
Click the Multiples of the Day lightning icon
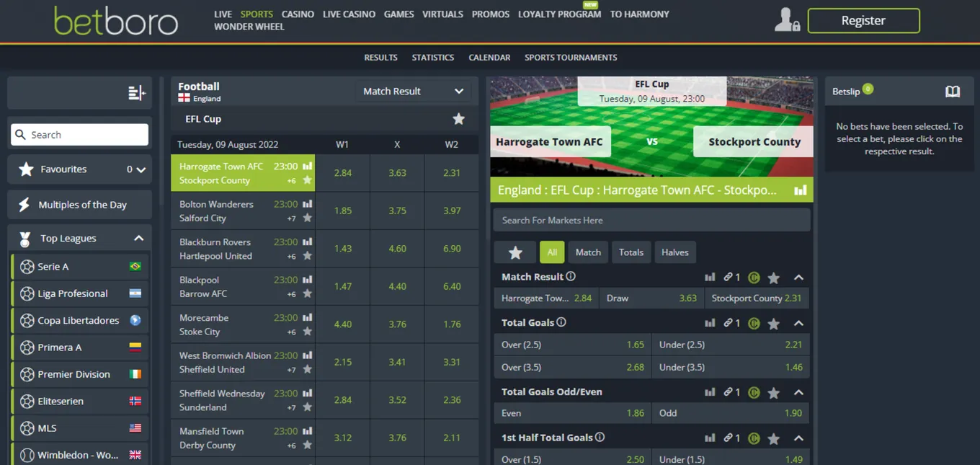pyautogui.click(x=24, y=205)
